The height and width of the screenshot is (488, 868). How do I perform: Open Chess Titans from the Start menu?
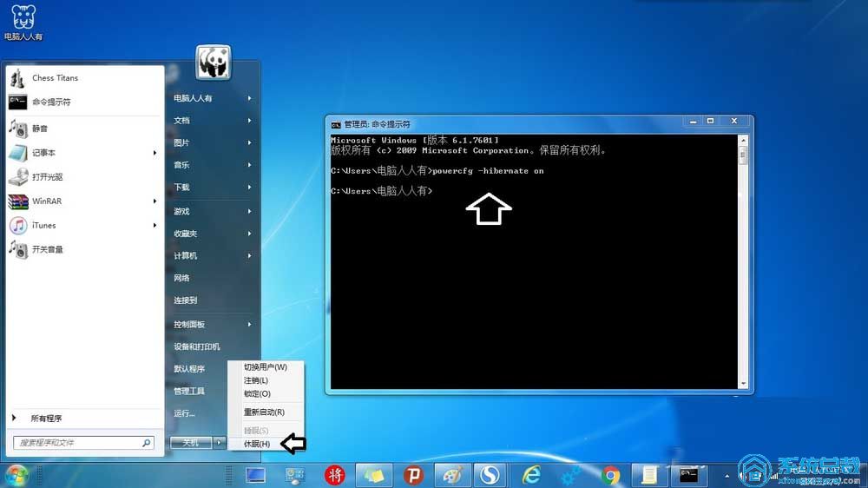coord(54,78)
